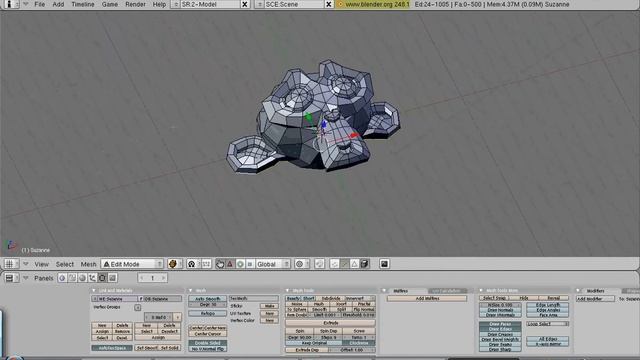Screen dimensions: 640x360
Task: Enable Draw Creases option
Action: point(500,334)
